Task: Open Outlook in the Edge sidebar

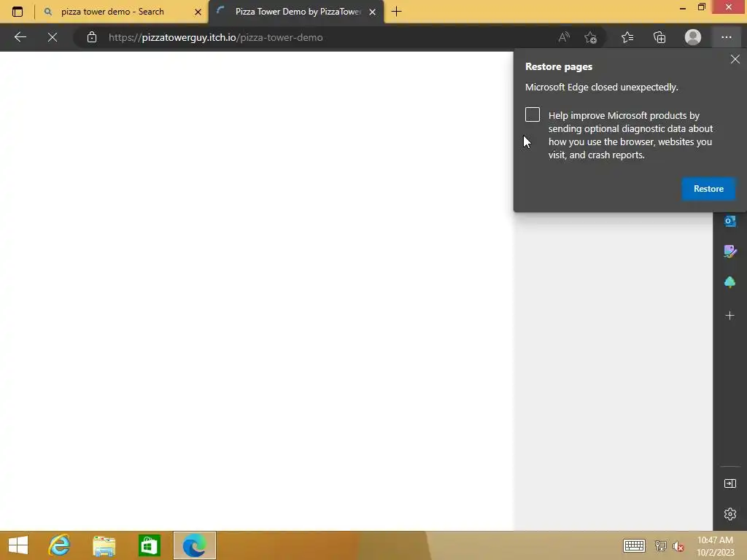Action: [x=729, y=221]
